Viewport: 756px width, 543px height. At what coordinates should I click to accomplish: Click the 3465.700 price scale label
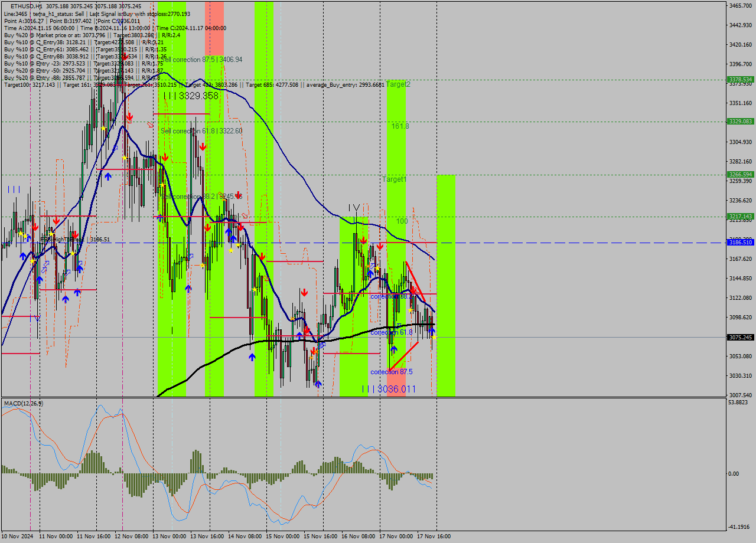[x=741, y=5]
